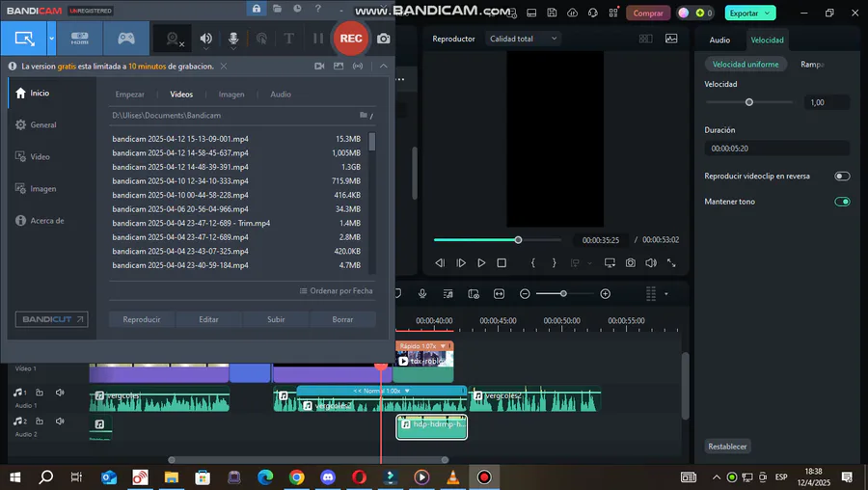Screen dimensions: 868x490
Task: Enter fullscreen preview in Filmora player
Action: 671,263
